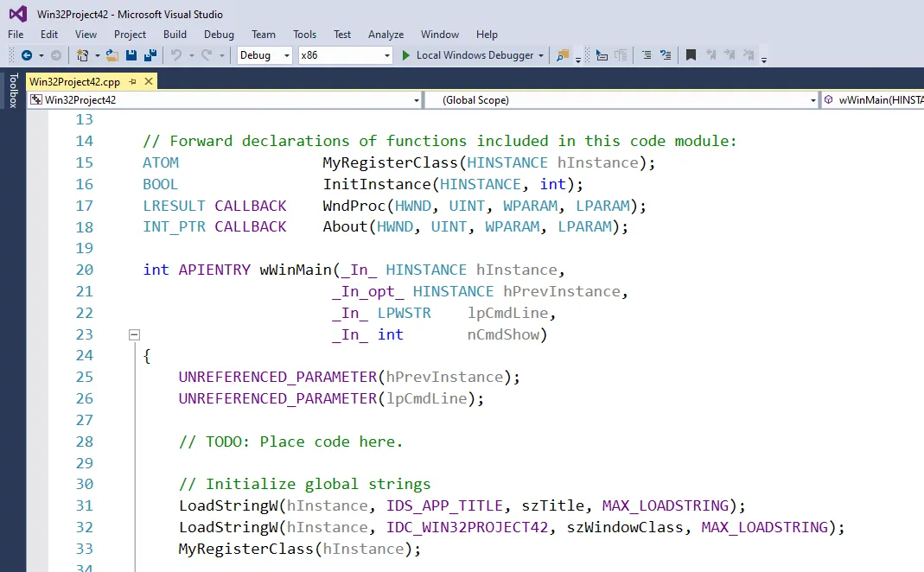
Task: Click WndProc declaration on line 17
Action: coord(354,206)
